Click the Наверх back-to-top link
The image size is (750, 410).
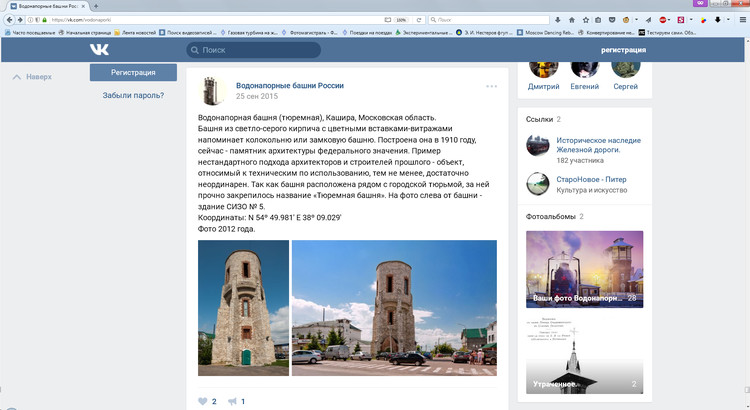click(x=32, y=77)
